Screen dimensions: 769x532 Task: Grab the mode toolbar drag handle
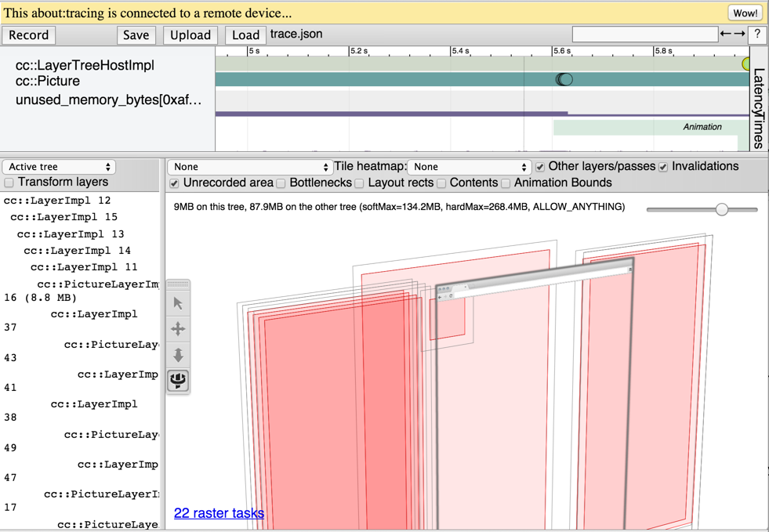(x=178, y=284)
